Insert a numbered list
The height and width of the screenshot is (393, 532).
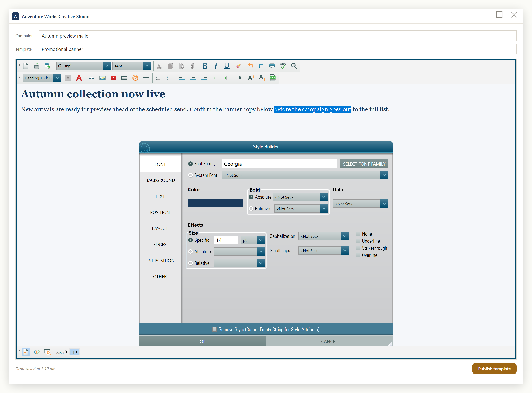159,78
